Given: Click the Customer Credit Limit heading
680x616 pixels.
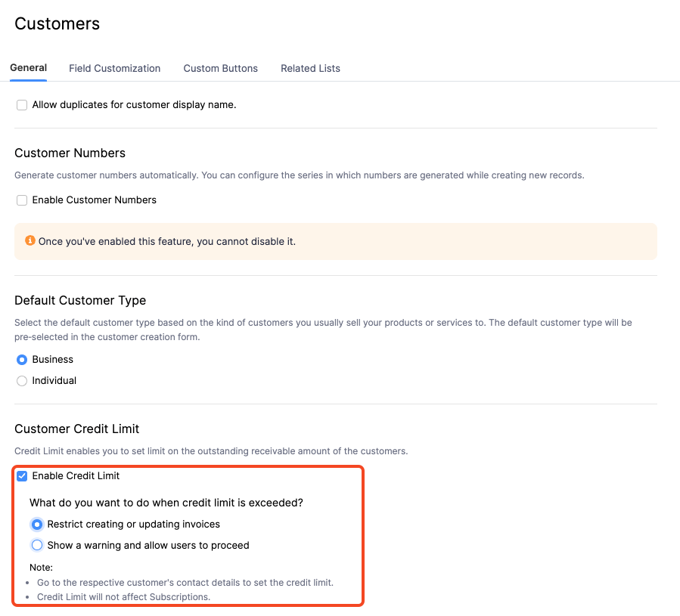Looking at the screenshot, I should point(76,429).
